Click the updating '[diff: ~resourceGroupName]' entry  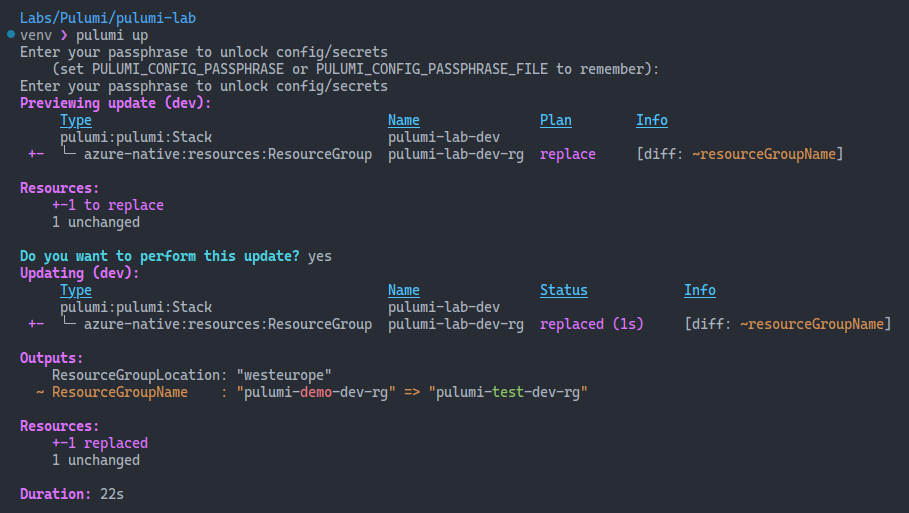[x=788, y=324]
